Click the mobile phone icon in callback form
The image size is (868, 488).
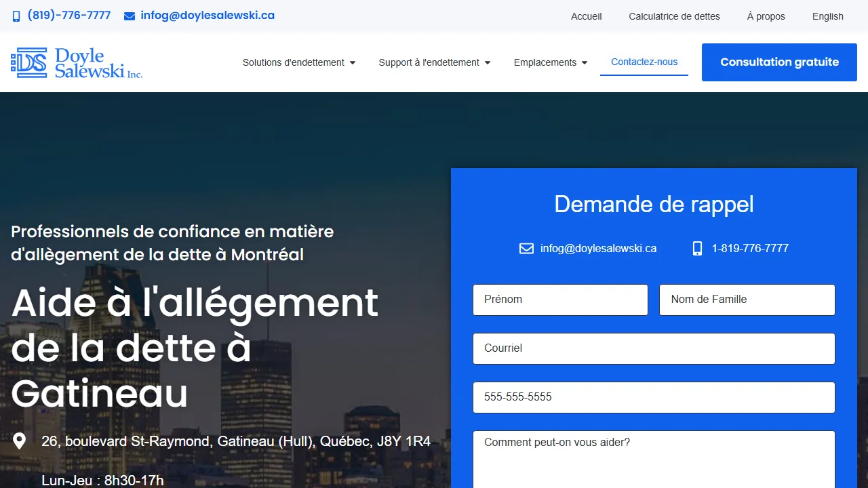(697, 249)
